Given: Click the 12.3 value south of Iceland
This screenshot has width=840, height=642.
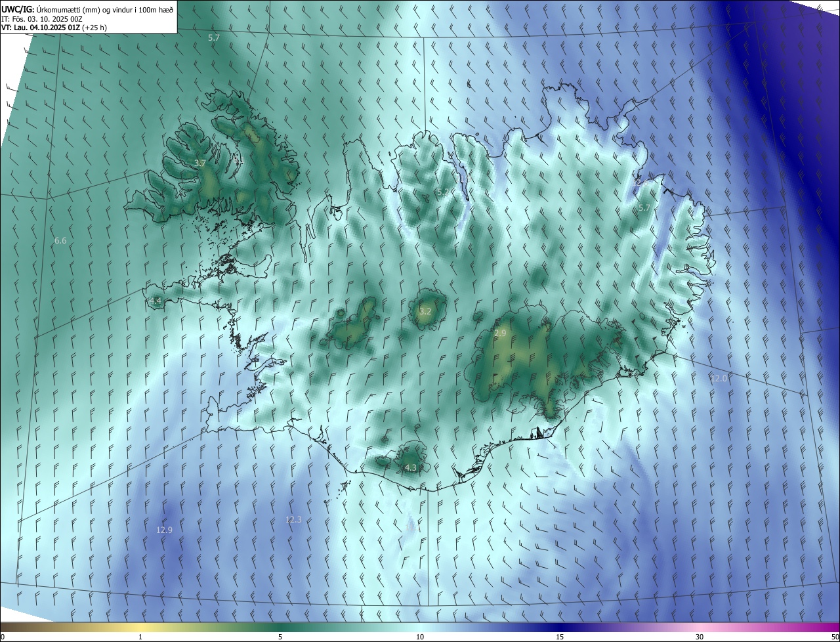Looking at the screenshot, I should click(293, 520).
